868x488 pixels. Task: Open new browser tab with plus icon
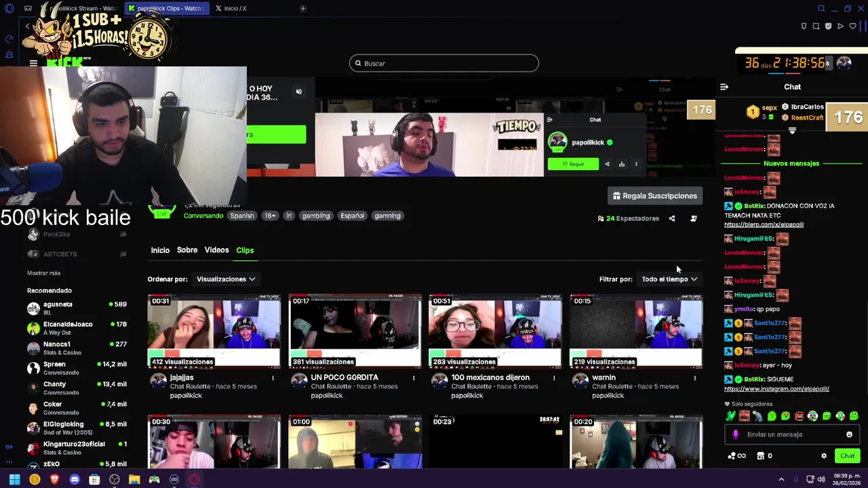[x=303, y=8]
